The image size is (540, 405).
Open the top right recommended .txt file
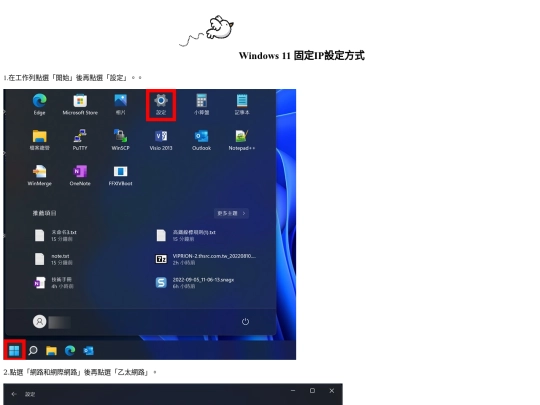(x=186, y=235)
